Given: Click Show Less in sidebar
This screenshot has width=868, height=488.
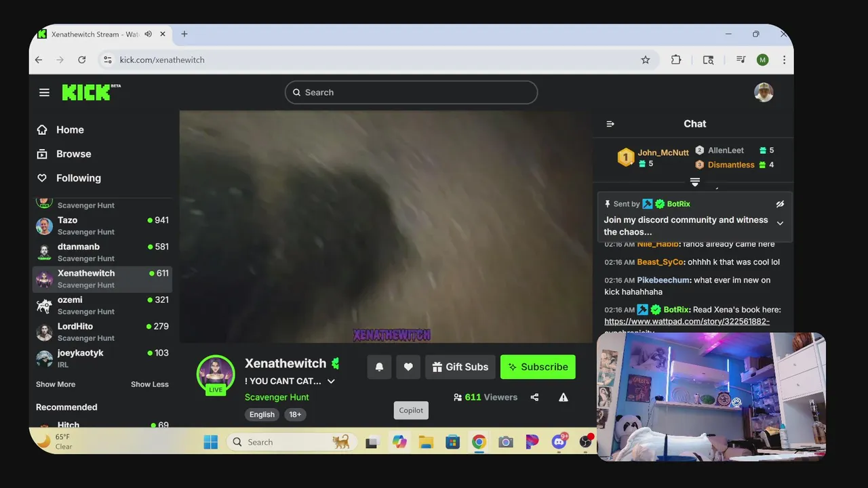Looking at the screenshot, I should tap(150, 384).
